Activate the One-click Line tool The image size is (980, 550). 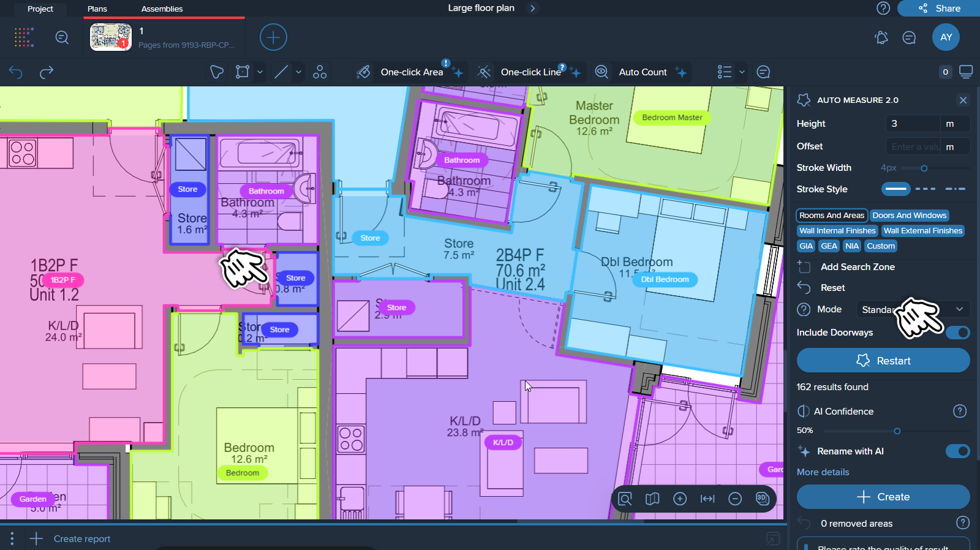pos(530,72)
